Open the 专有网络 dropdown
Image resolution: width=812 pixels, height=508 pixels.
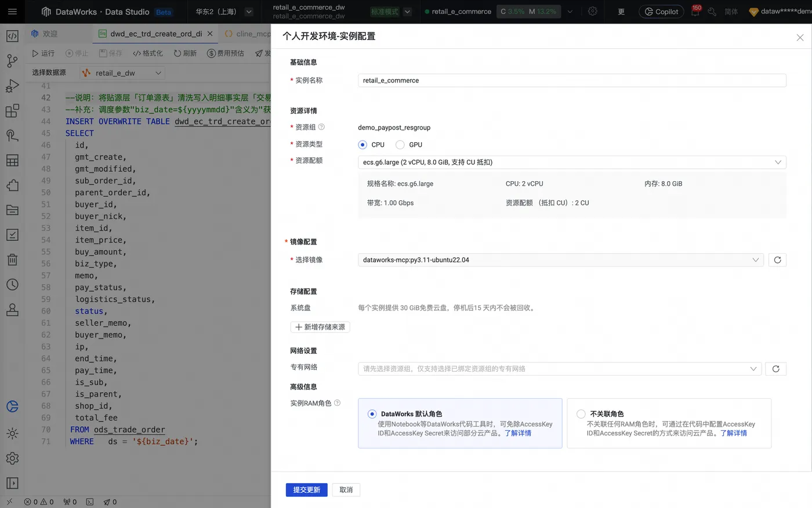559,369
